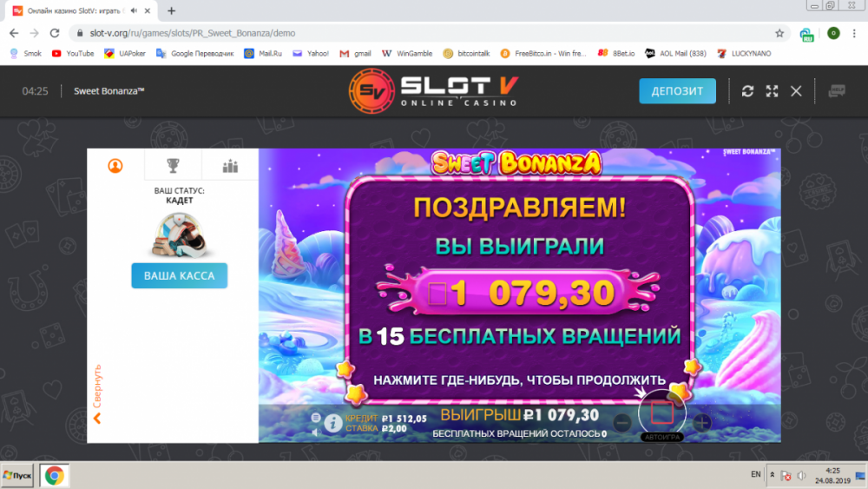Switch to the trophy tournaments tab
This screenshot has height=489, width=868.
[x=174, y=166]
